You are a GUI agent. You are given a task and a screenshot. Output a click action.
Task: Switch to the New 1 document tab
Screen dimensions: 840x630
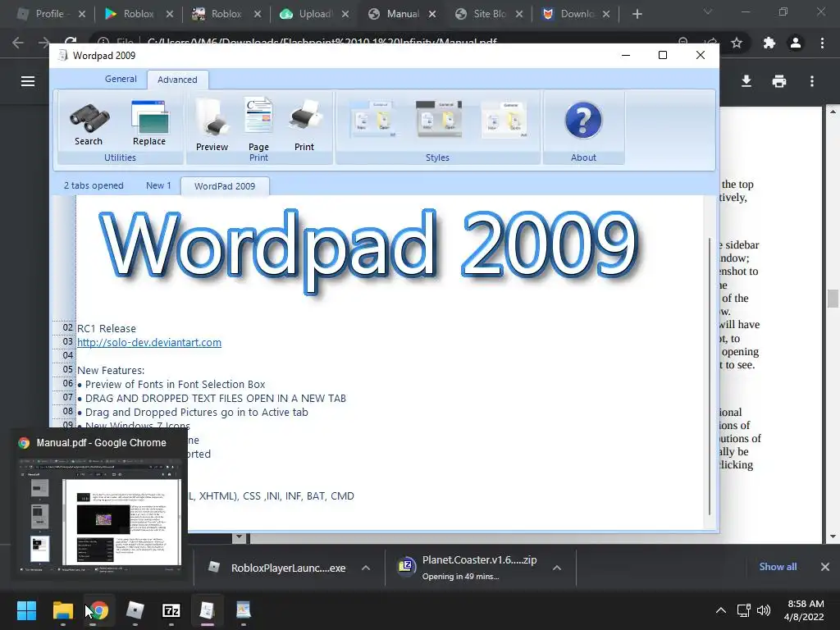point(158,185)
